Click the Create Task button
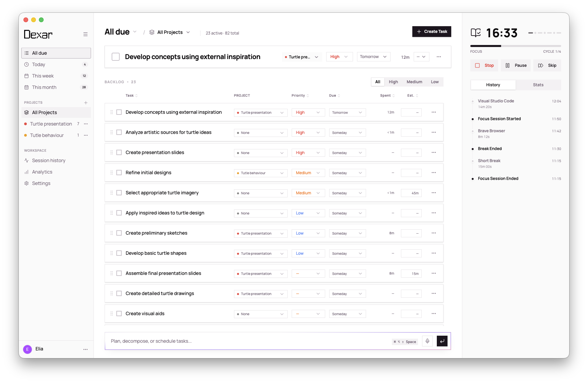This screenshot has width=588, height=383. pyautogui.click(x=432, y=32)
